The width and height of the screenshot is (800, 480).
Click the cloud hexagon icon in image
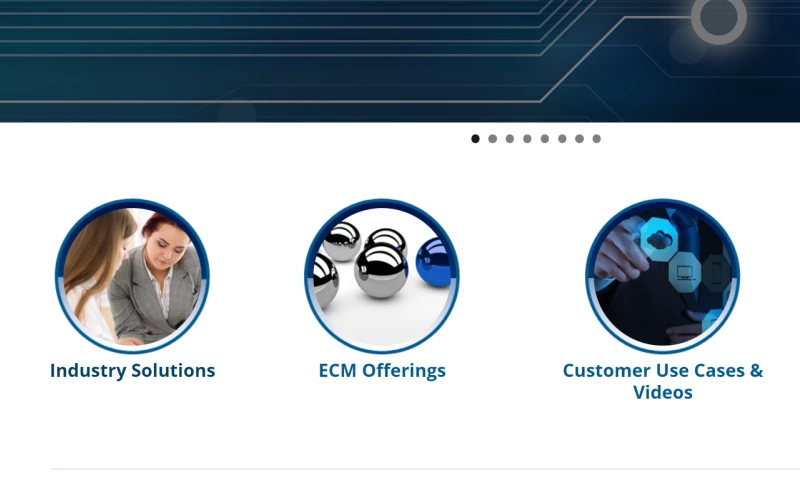coord(659,239)
